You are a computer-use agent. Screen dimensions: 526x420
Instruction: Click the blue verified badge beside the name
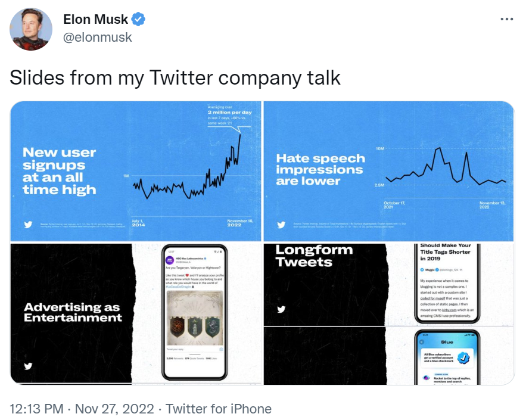click(x=138, y=20)
